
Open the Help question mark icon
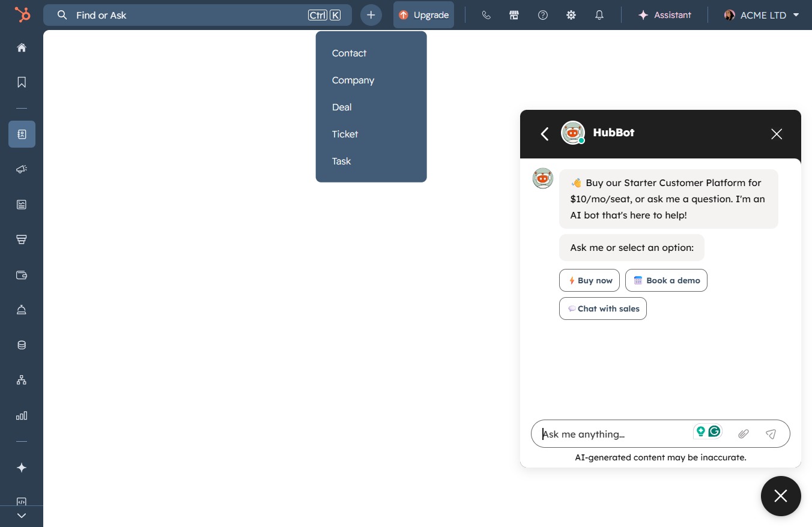[x=543, y=15]
